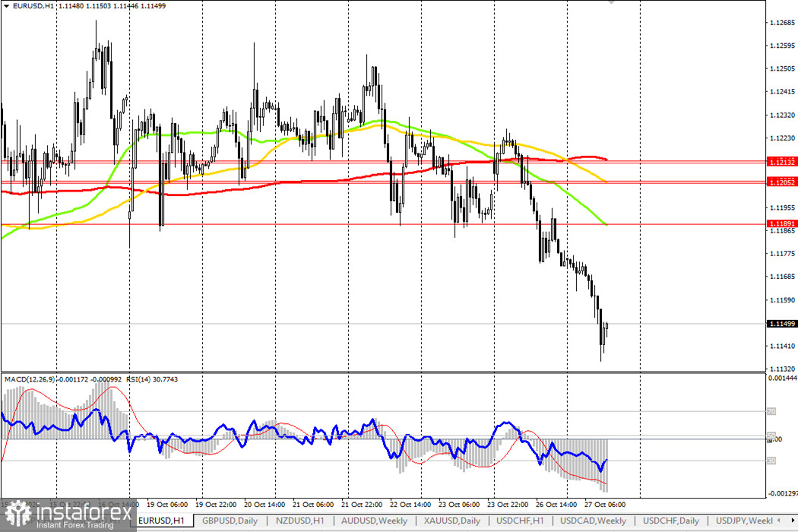Switch to USDCHF,Daily chart tab
This screenshot has height=532, width=798.
671,521
